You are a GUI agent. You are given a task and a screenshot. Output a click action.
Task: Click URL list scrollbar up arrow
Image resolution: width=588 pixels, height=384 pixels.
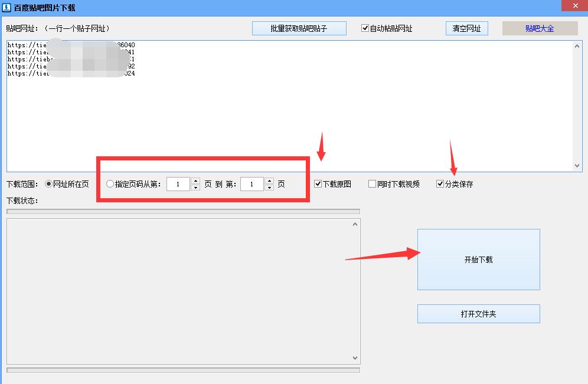coord(577,46)
